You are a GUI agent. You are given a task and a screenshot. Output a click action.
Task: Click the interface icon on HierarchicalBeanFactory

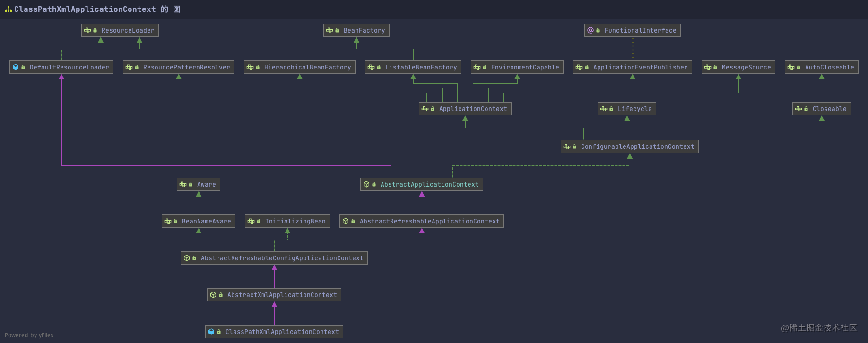pos(250,67)
